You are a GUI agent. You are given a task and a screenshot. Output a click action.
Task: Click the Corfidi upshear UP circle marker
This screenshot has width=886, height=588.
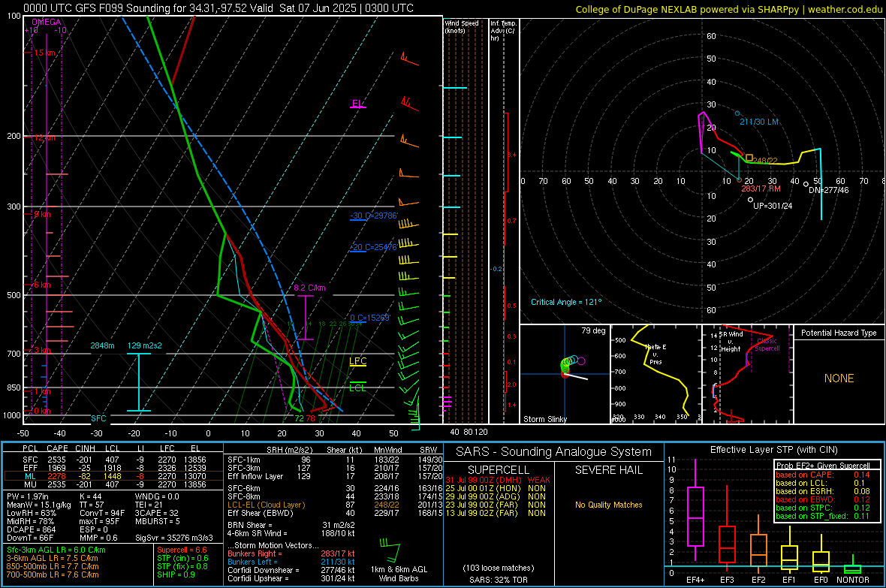tap(750, 200)
